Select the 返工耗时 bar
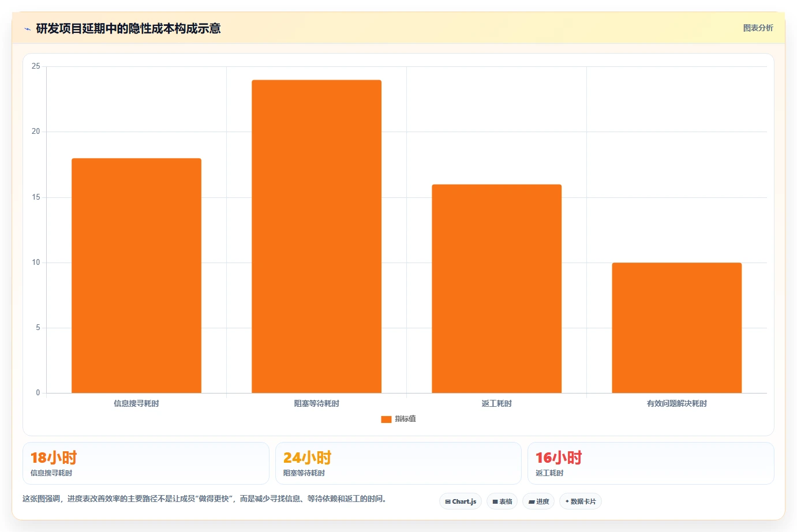This screenshot has width=797, height=532. (496, 289)
